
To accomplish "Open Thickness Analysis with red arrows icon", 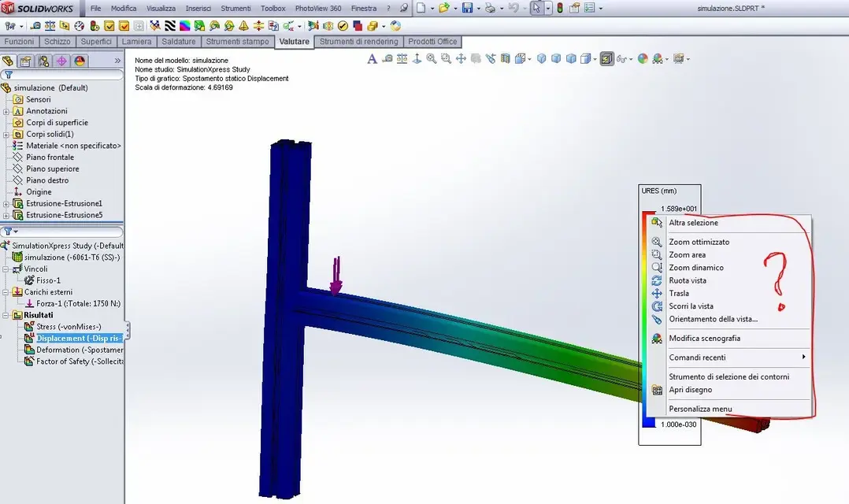I will (258, 25).
